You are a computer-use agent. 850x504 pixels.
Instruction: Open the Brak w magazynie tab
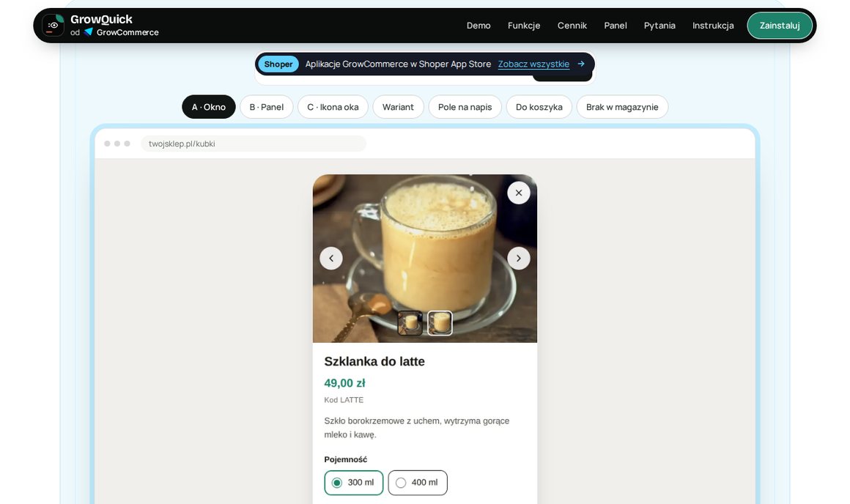pos(622,107)
